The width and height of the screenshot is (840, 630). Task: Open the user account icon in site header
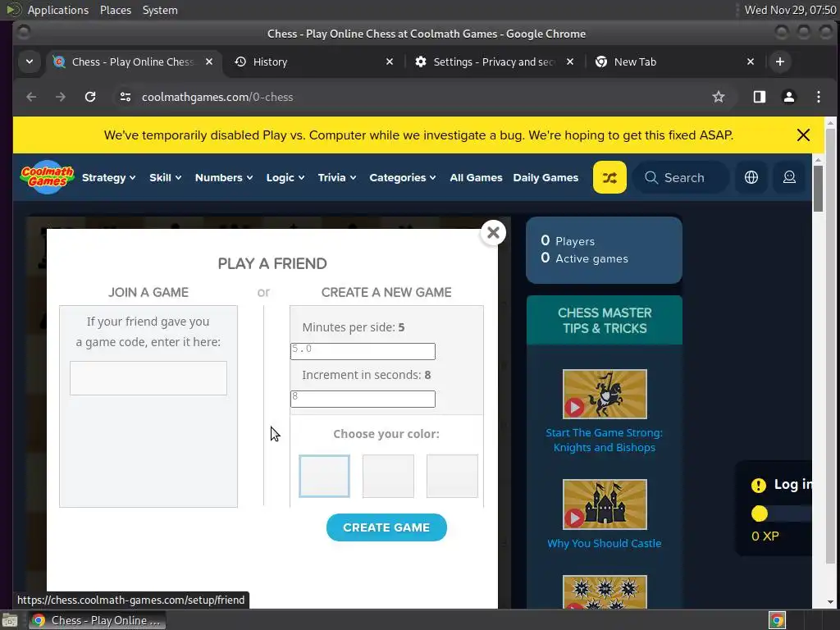[x=789, y=177]
